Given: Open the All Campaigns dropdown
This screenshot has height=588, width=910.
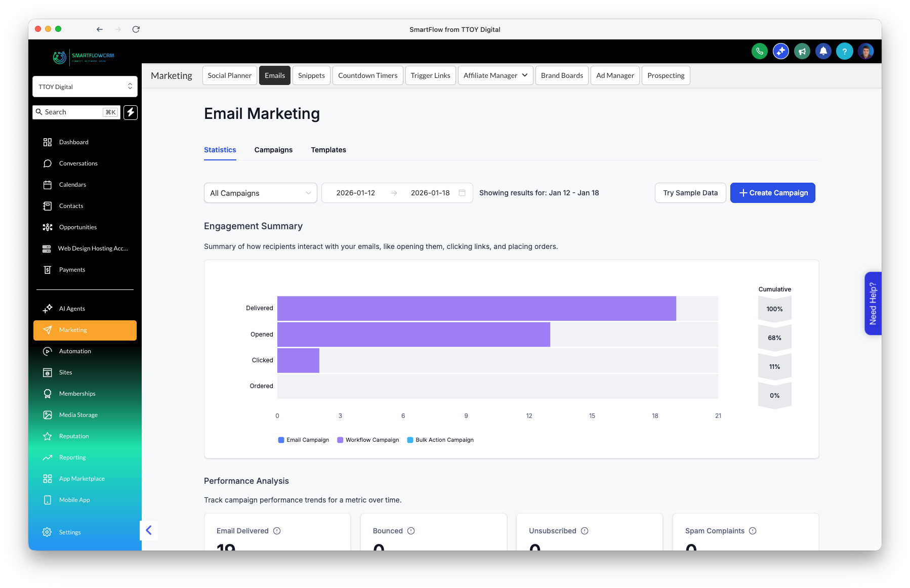Looking at the screenshot, I should tap(260, 193).
